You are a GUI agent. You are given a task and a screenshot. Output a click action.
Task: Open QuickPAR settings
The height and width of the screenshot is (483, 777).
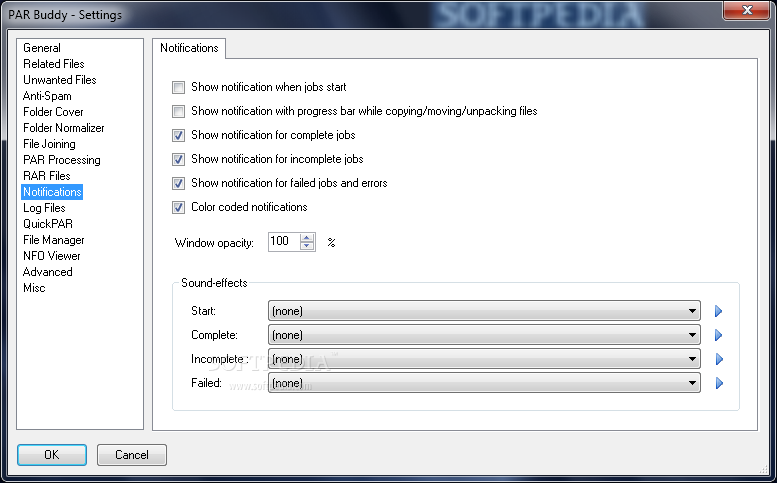(48, 224)
